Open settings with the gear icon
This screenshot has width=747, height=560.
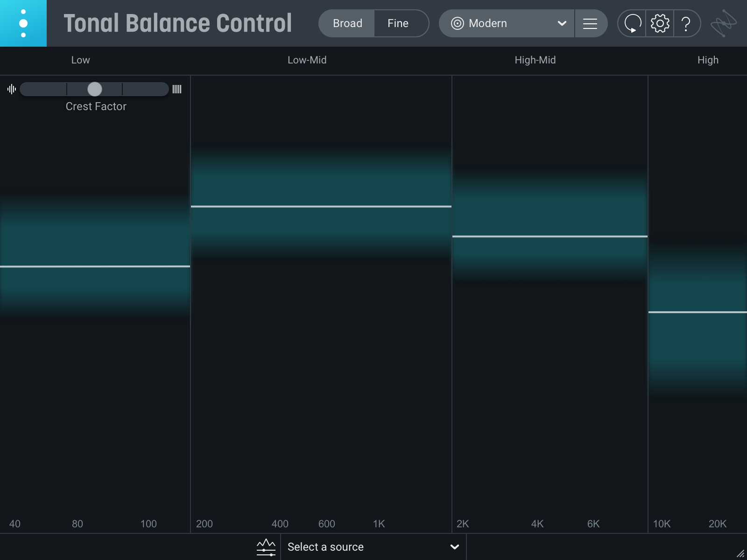tap(660, 23)
